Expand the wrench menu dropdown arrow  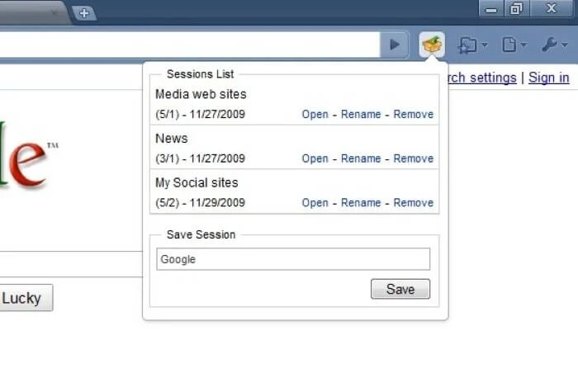(565, 45)
